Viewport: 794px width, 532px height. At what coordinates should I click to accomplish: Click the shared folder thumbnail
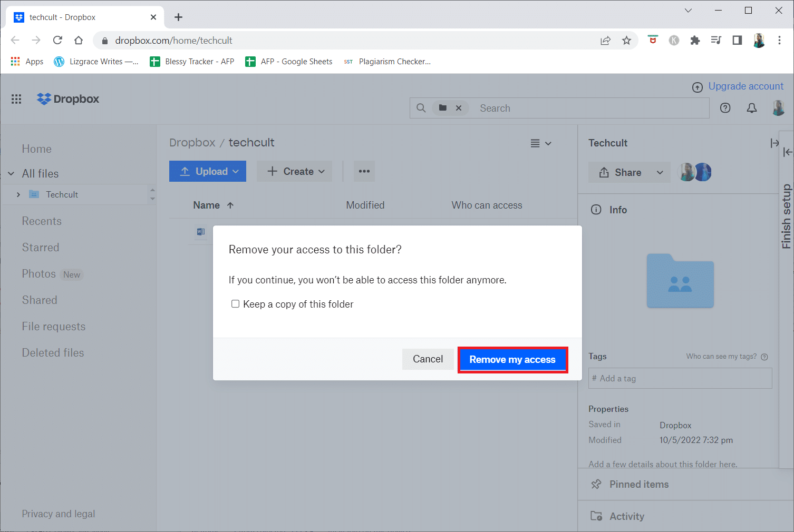tap(680, 281)
